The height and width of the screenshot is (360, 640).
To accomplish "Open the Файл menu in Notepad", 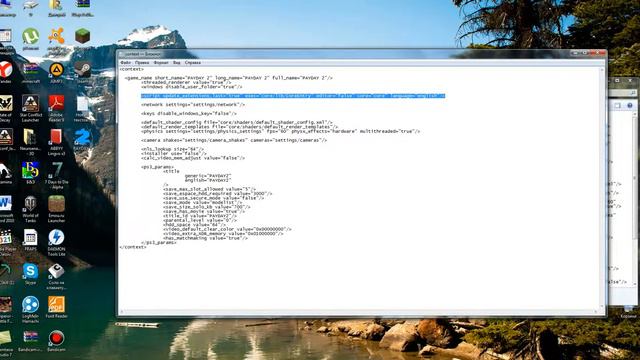I will click(x=125, y=63).
